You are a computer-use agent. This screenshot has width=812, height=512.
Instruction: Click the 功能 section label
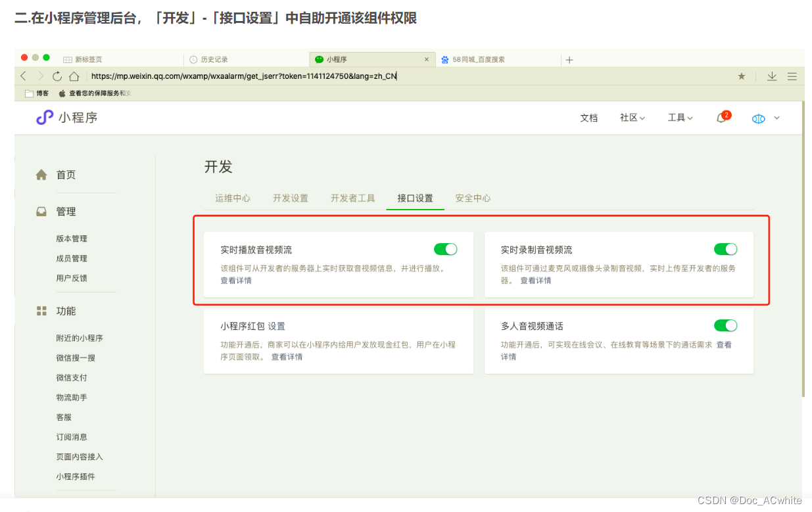click(66, 311)
